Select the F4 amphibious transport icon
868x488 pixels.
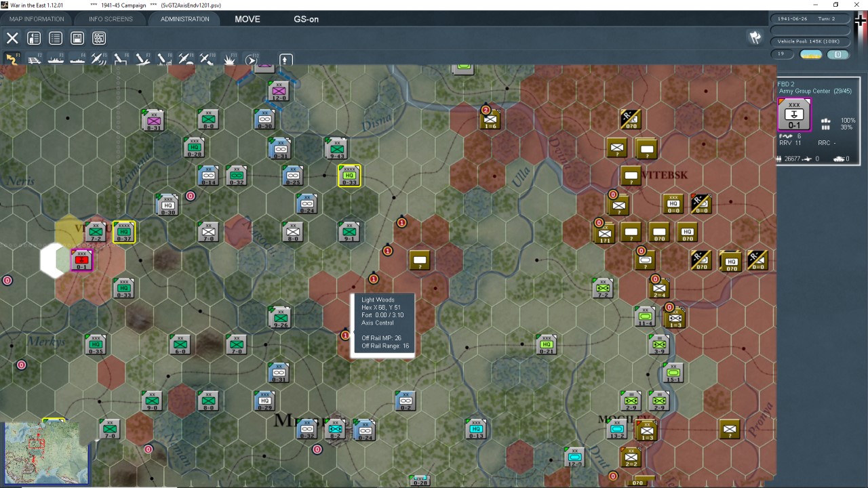click(x=77, y=60)
